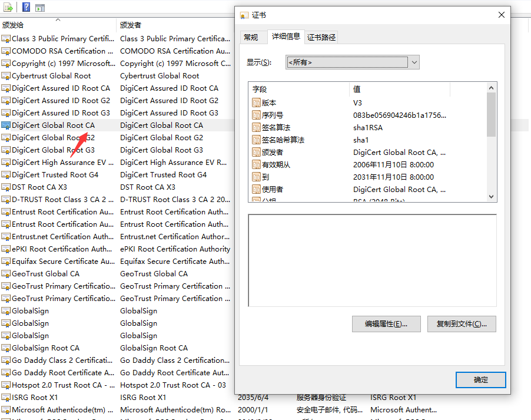Click the serial number value 083be056904246b1a1756...
This screenshot has width=531, height=420.
click(x=400, y=115)
